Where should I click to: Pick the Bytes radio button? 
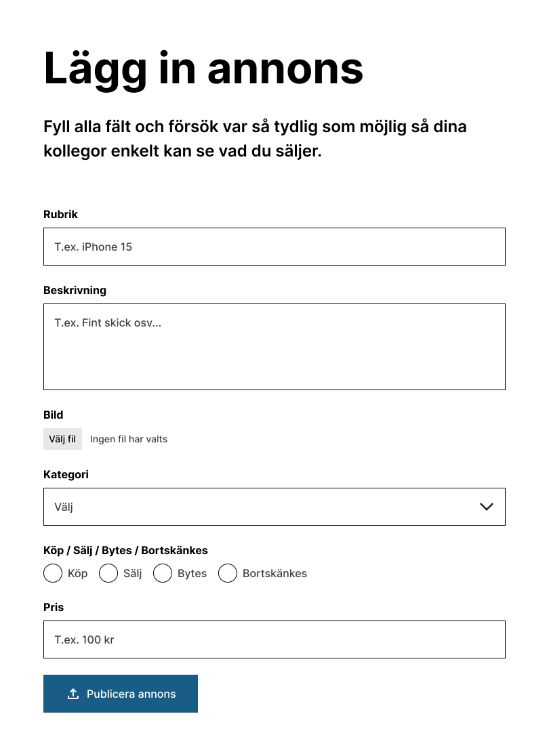[x=163, y=573]
